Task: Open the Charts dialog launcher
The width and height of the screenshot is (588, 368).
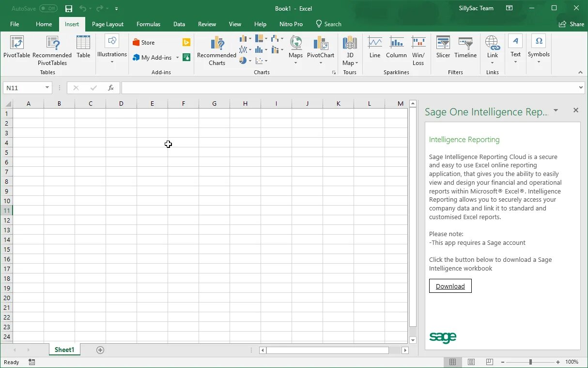Action: [x=334, y=73]
